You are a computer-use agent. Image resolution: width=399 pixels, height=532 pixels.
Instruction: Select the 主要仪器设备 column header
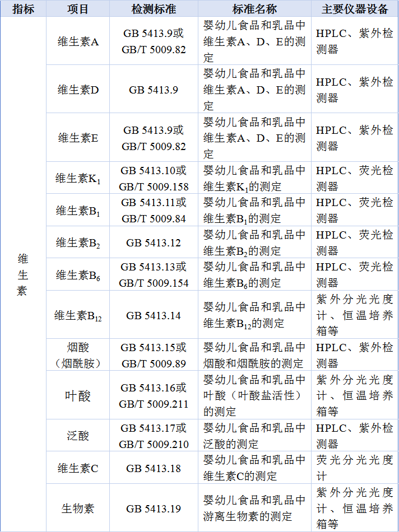click(x=355, y=9)
